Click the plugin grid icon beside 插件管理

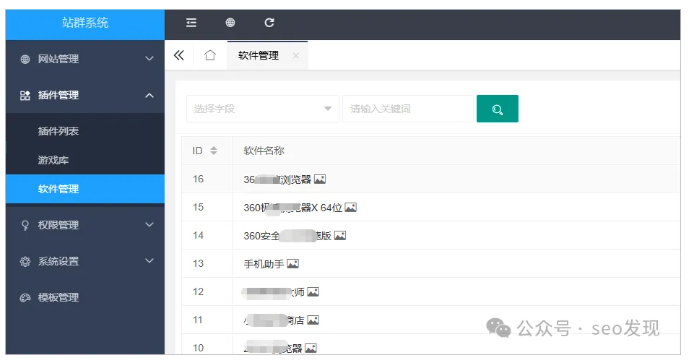coord(25,95)
